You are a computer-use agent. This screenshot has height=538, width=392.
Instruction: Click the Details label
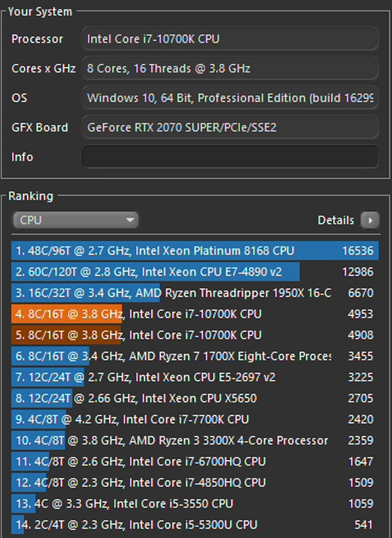pos(335,220)
